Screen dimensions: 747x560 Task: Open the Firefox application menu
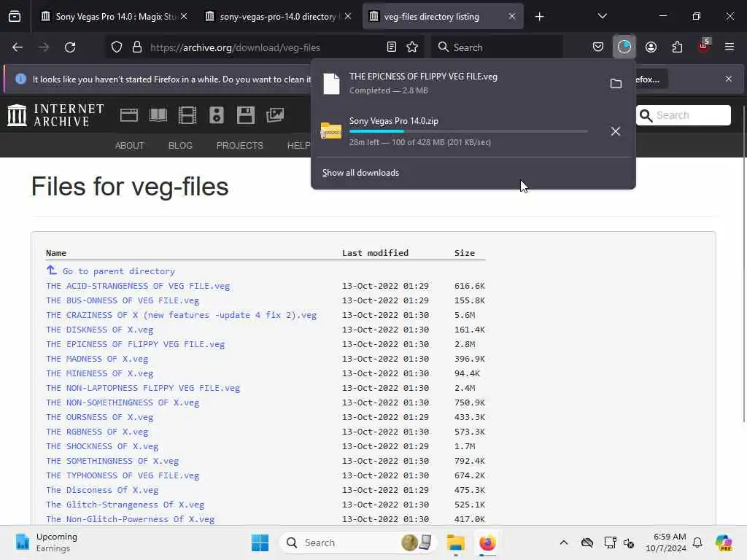click(x=729, y=47)
